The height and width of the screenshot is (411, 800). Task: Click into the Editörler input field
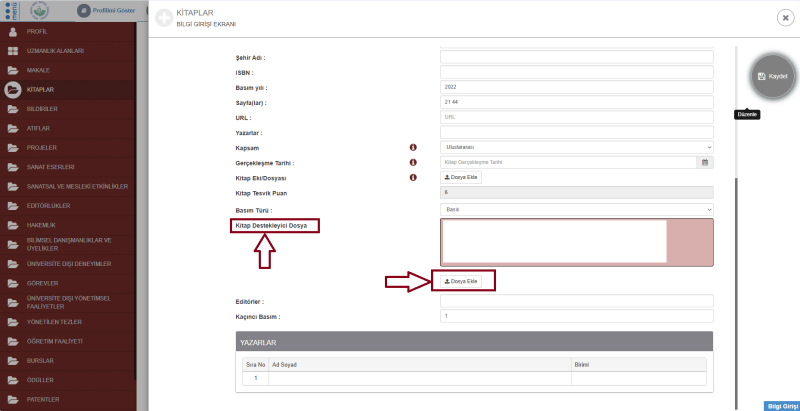pyautogui.click(x=576, y=301)
